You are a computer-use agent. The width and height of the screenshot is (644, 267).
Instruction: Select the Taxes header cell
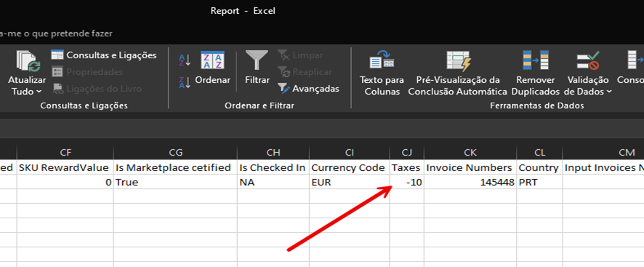(407, 167)
